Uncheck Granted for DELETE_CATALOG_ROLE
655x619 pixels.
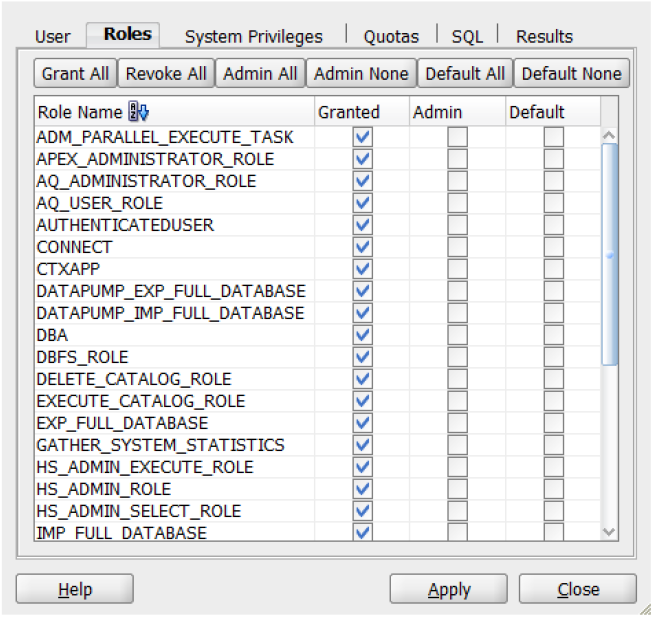tap(362, 379)
